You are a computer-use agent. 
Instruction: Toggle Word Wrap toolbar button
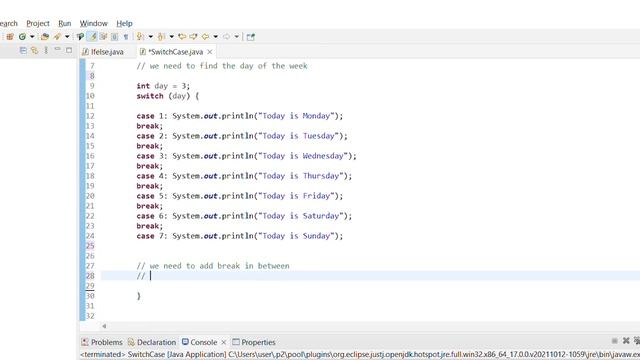(104, 37)
